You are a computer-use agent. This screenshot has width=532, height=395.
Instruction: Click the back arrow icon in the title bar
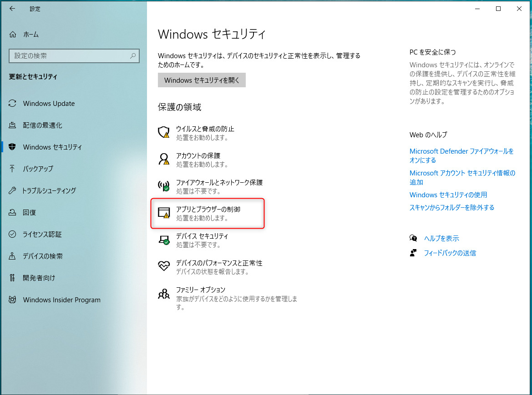[x=12, y=9]
